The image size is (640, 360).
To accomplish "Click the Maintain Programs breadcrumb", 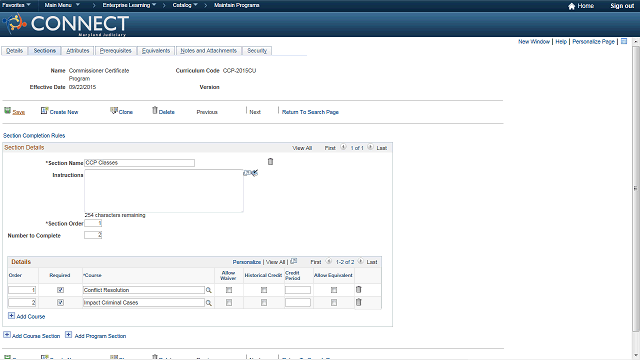I will 236,5.
